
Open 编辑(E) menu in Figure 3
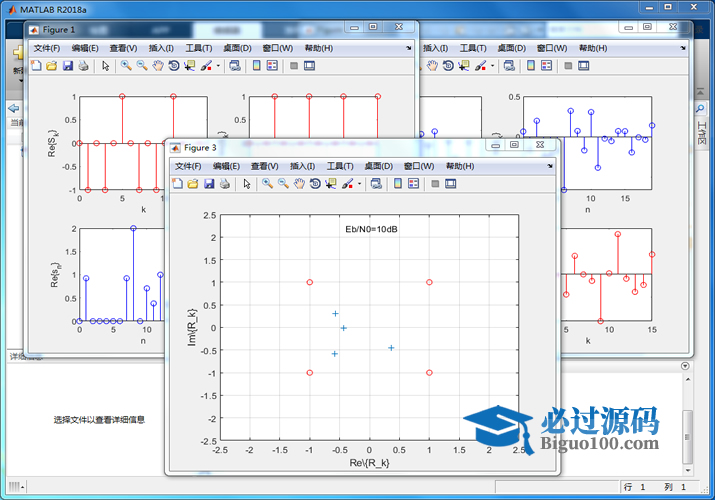[226, 166]
